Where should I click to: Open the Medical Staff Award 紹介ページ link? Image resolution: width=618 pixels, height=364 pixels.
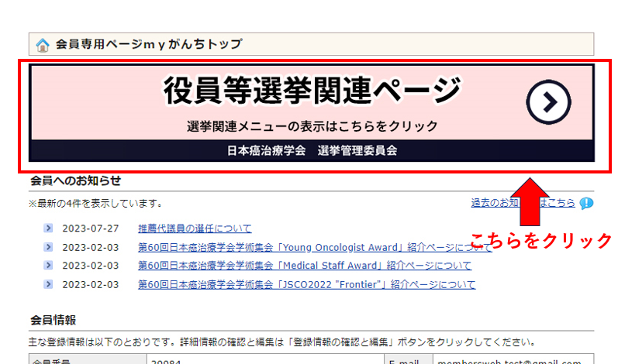[304, 266]
